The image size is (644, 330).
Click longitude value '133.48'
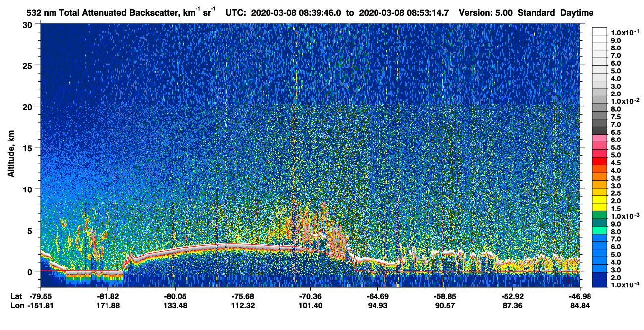pos(175,305)
